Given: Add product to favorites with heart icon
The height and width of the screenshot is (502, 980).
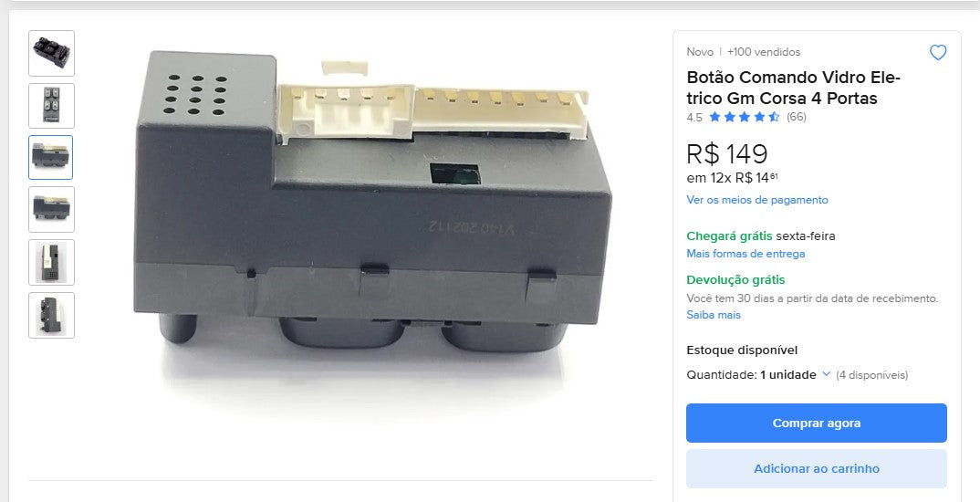Looking at the screenshot, I should (x=937, y=53).
